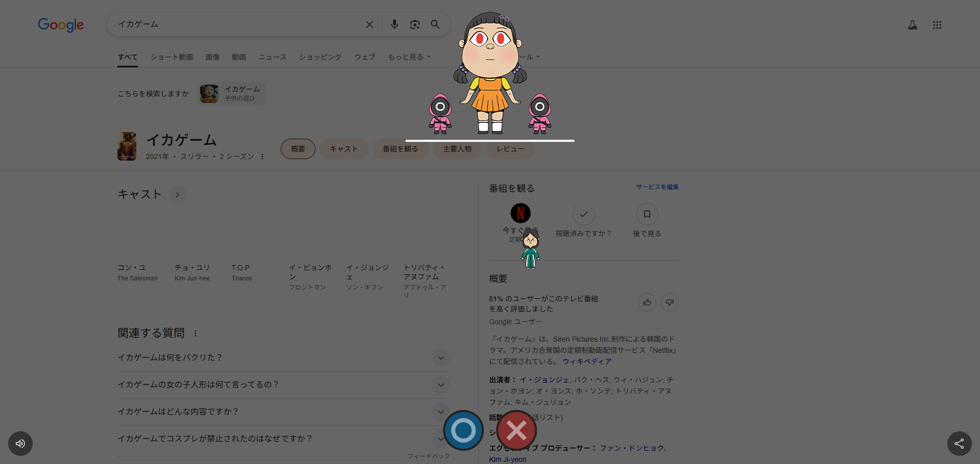This screenshot has width=980, height=464.
Task: Expand キャスト section arrow
Action: [x=178, y=195]
